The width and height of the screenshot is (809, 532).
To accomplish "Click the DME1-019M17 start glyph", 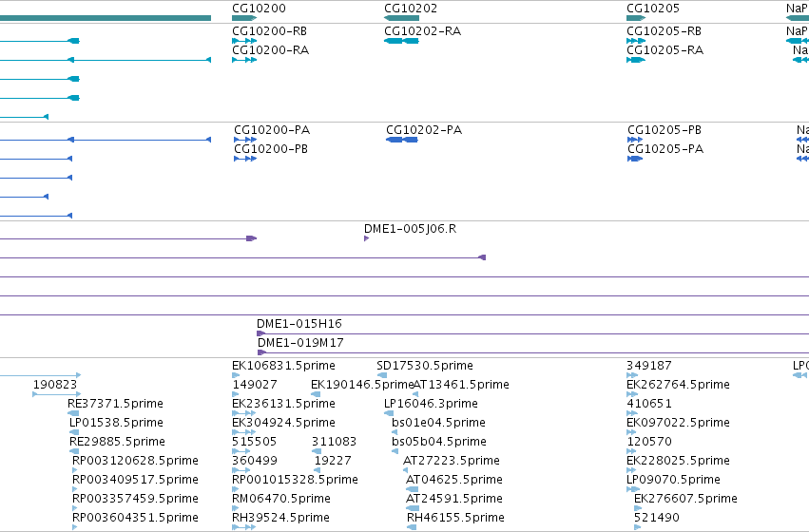I will tap(262, 352).
